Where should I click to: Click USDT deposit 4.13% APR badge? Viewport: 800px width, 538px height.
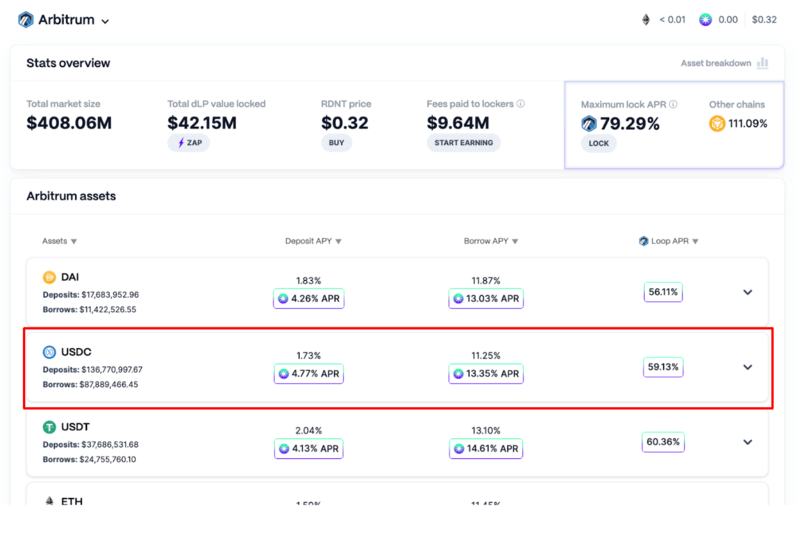pos(309,449)
